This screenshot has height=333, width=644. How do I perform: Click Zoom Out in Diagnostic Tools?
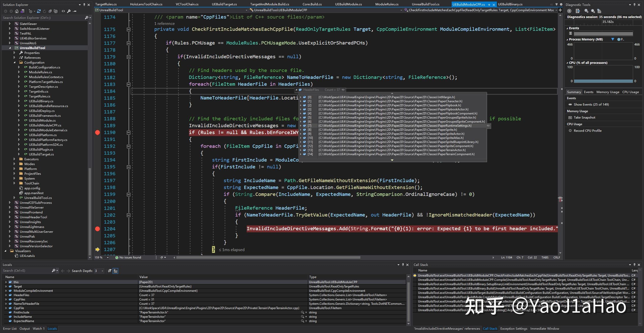593,11
